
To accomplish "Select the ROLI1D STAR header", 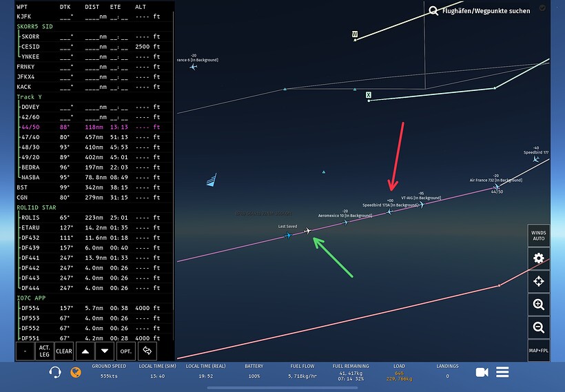I will point(37,207).
